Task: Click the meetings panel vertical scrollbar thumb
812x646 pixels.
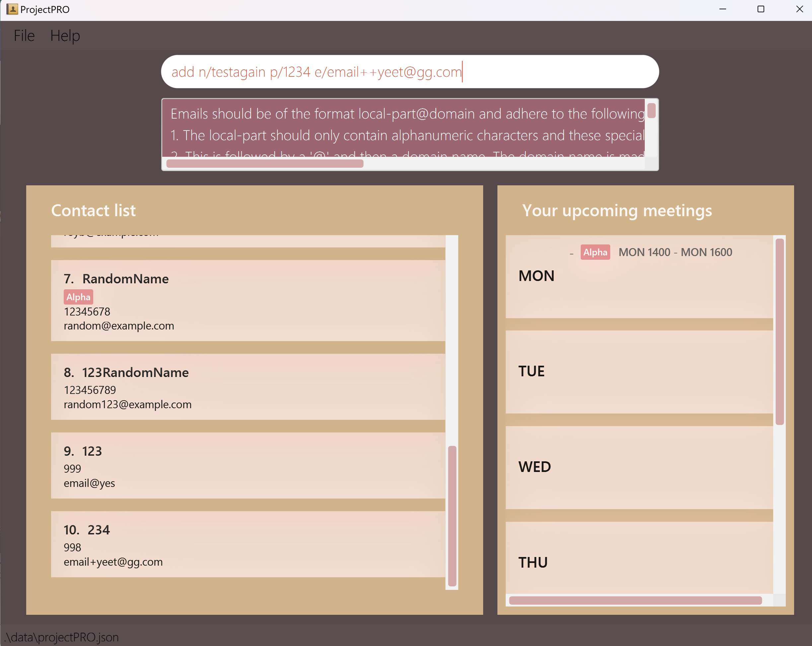Action: (x=779, y=332)
